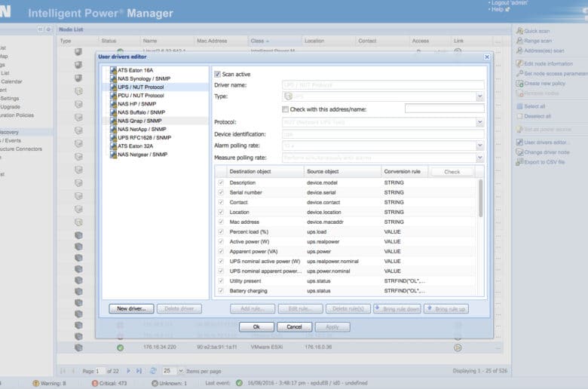
Task: Click the Create new policy icon
Action: (x=519, y=83)
